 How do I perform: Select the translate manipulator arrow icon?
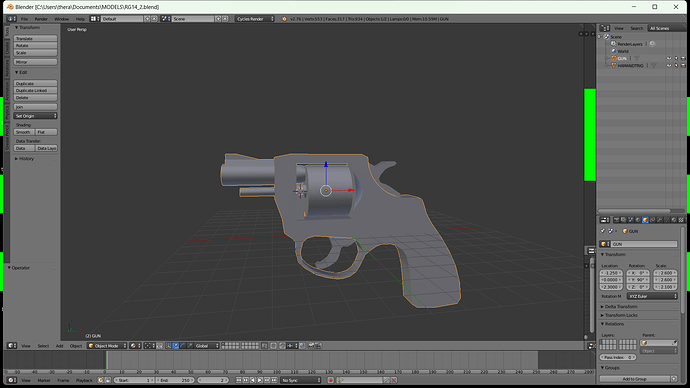pos(176,346)
